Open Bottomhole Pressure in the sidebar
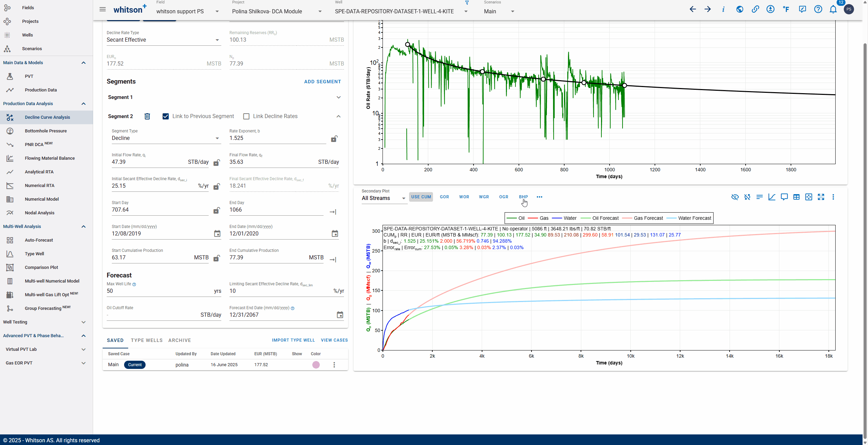This screenshot has height=445, width=868. tap(46, 131)
